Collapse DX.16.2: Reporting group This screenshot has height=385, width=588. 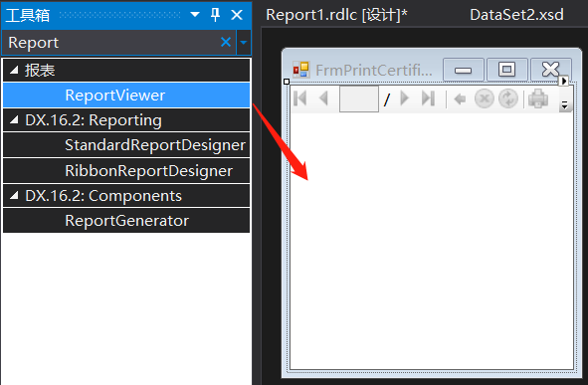14,120
